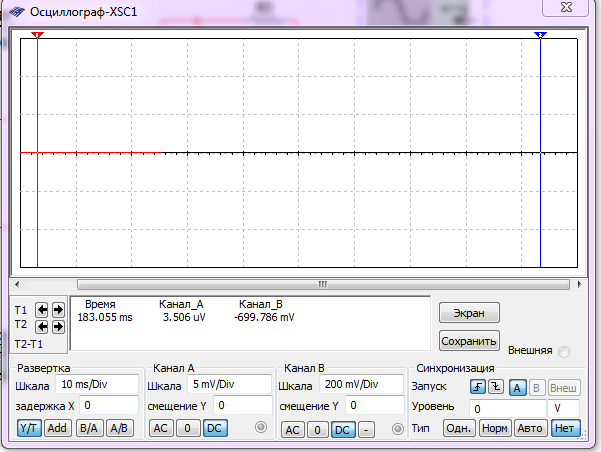This screenshot has height=452, width=601.
Task: Select external trigger source Внеш
Action: [563, 388]
